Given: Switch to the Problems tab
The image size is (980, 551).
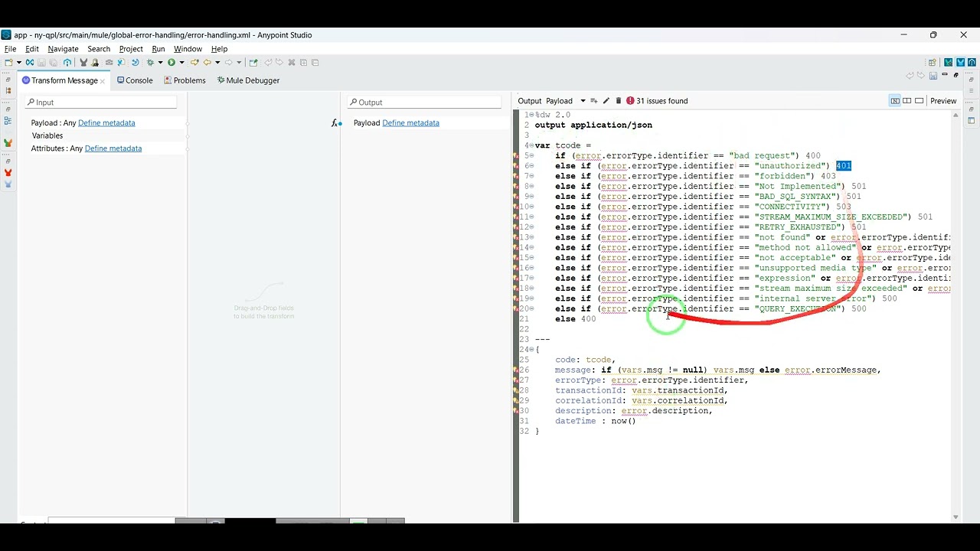Looking at the screenshot, I should (x=185, y=80).
